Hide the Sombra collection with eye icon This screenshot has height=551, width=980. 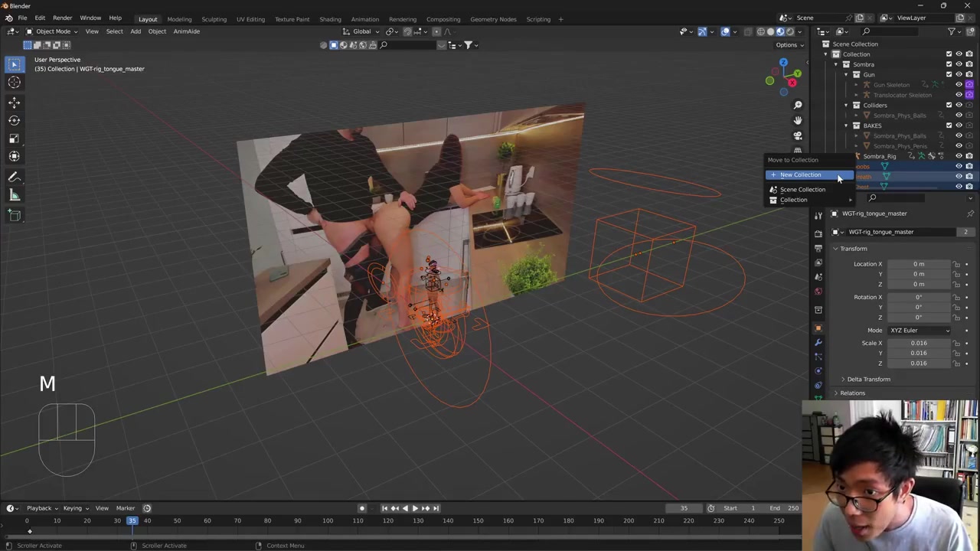959,64
